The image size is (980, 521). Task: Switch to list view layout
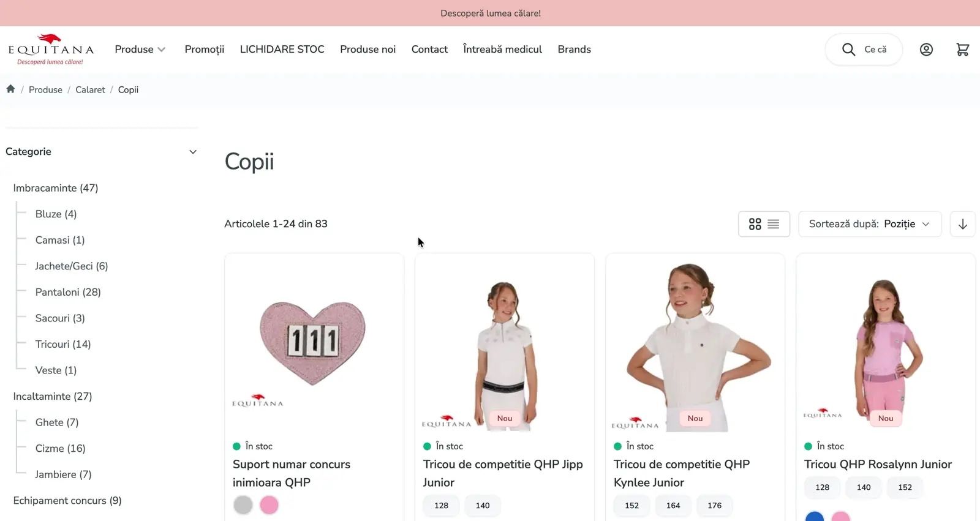click(x=774, y=224)
